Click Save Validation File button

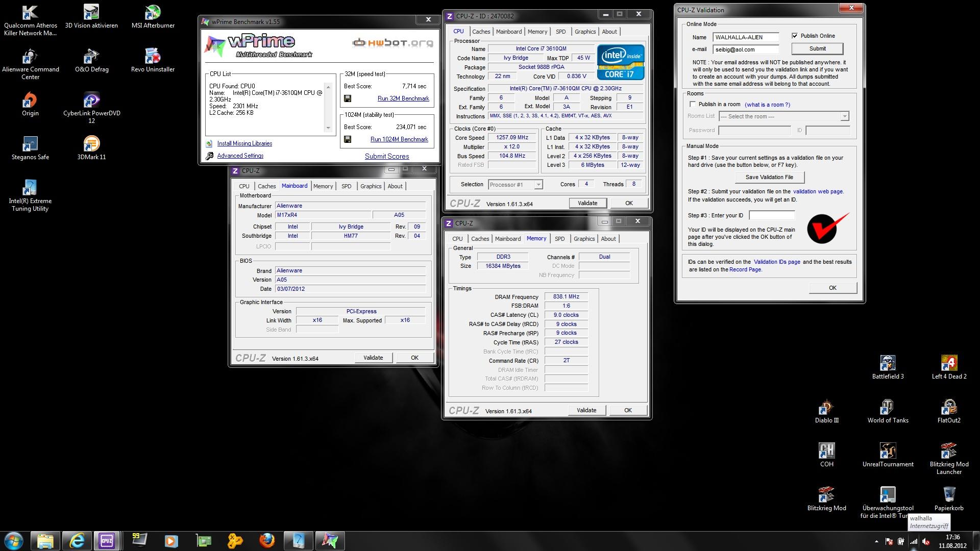(769, 177)
